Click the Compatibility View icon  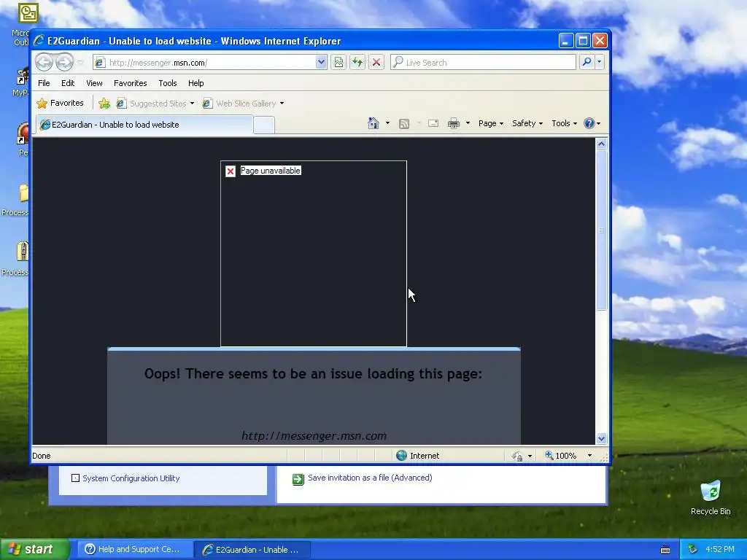(x=338, y=63)
